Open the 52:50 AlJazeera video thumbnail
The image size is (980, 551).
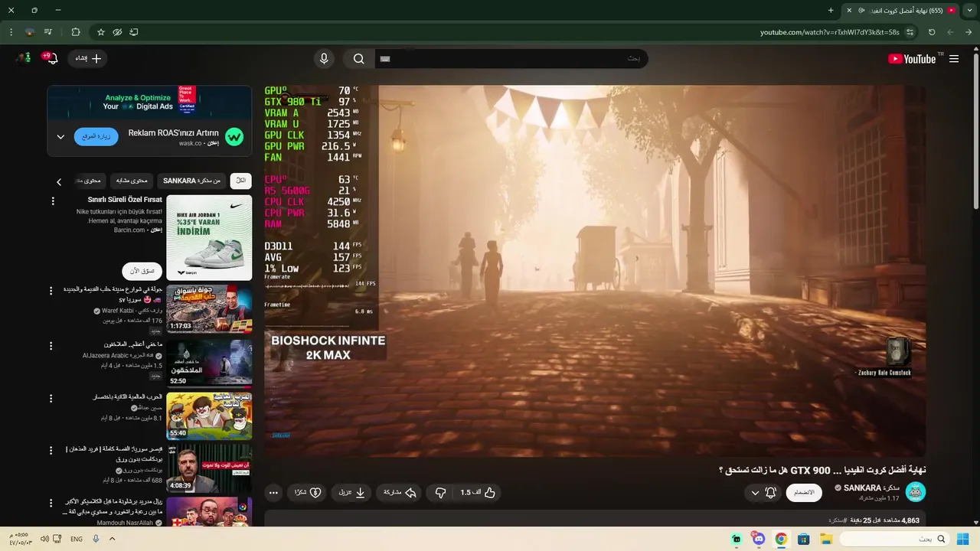tap(209, 364)
